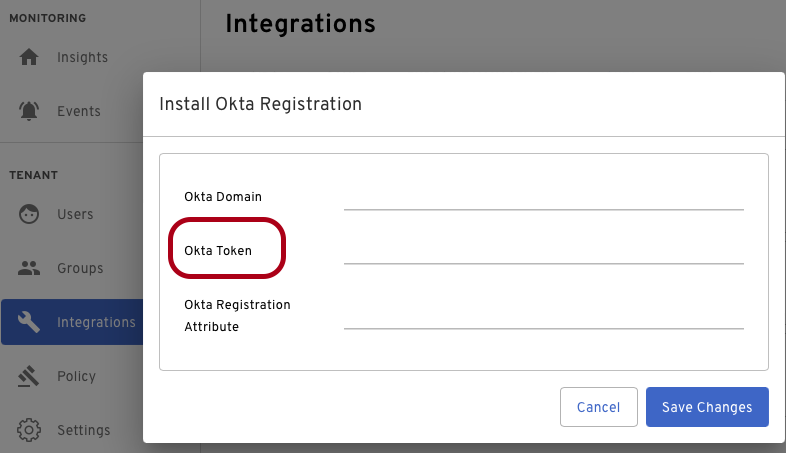Image resolution: width=786 pixels, height=453 pixels.
Task: Focus the Okta Registration Attribute input field
Action: pos(543,315)
